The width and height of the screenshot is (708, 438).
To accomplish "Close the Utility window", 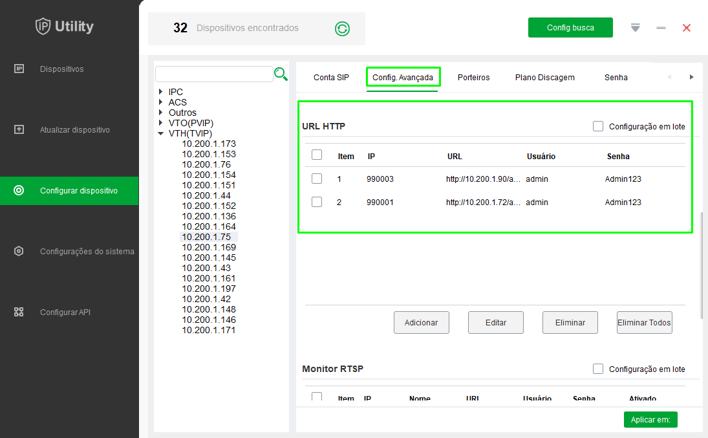I will [x=686, y=28].
